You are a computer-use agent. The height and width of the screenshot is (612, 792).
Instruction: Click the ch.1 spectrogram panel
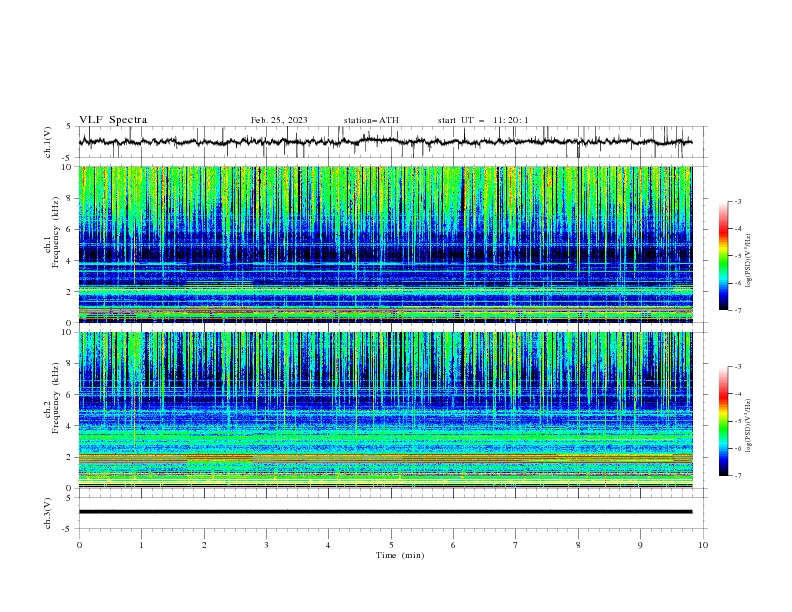coord(385,244)
